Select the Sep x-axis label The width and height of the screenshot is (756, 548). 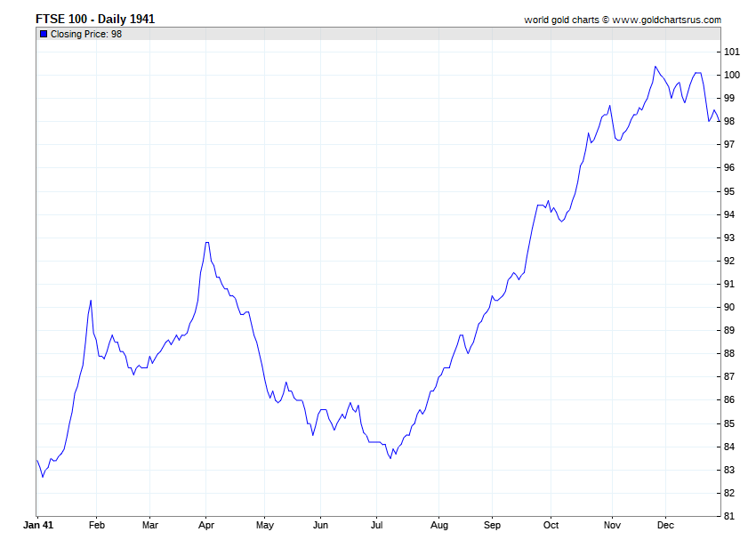492,525
